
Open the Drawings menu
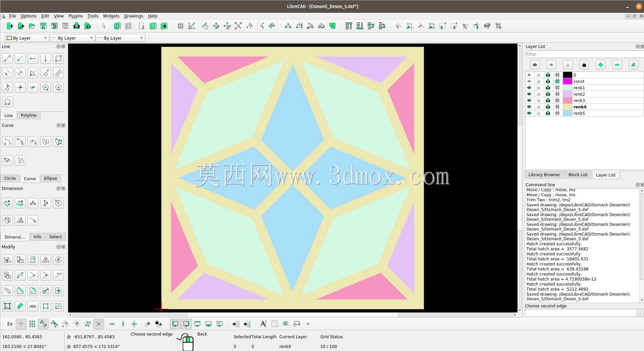click(134, 16)
